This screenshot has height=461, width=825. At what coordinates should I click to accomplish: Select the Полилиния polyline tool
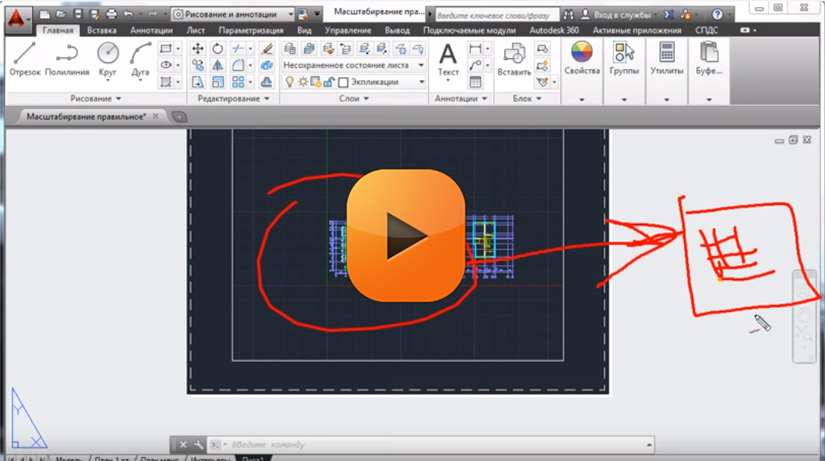[x=67, y=59]
